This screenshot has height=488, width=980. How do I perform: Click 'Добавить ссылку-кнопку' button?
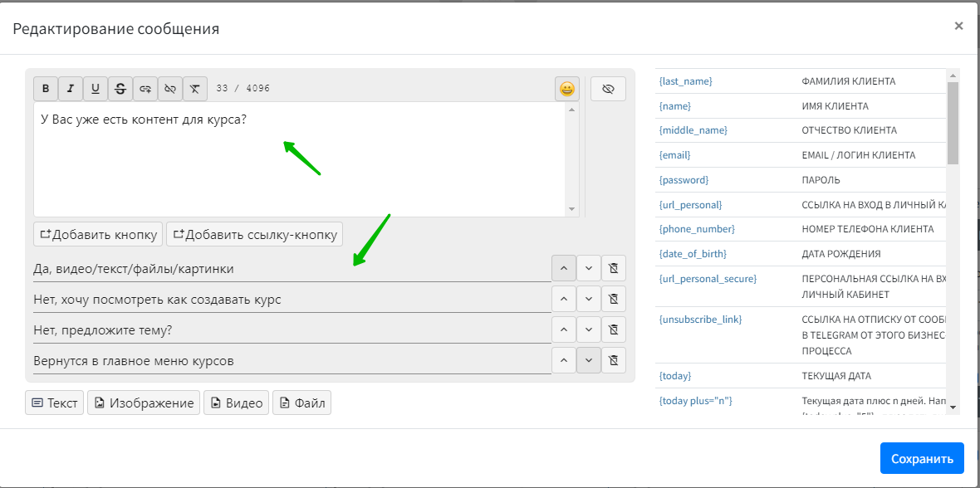pos(254,234)
